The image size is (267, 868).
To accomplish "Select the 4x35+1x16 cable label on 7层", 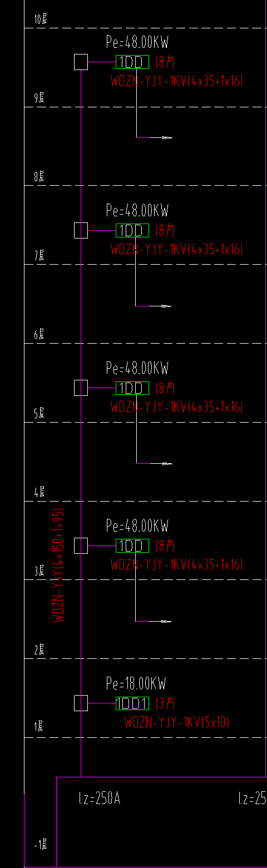I will tap(177, 250).
